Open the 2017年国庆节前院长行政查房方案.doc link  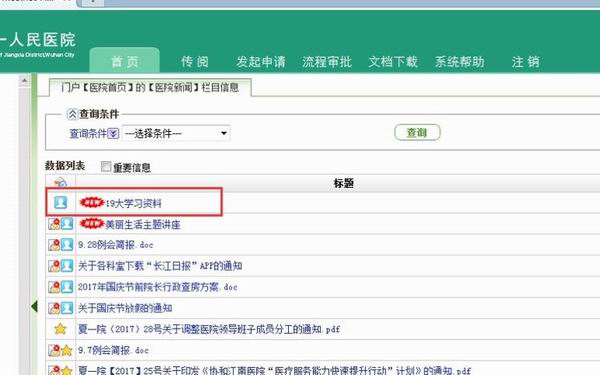coord(158,287)
